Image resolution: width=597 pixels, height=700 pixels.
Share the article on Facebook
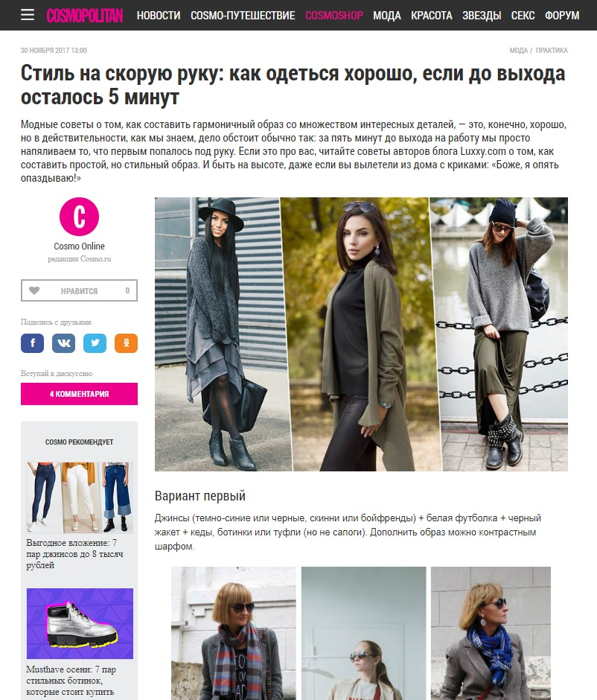pos(32,343)
